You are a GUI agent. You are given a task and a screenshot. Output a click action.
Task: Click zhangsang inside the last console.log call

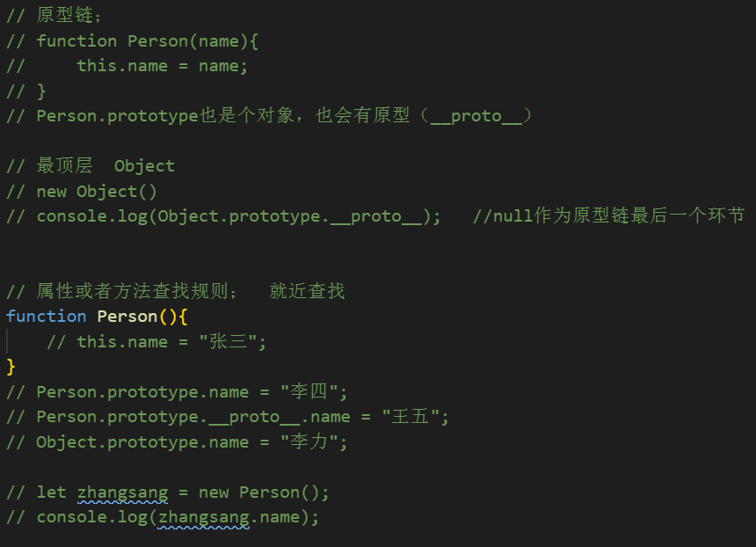point(204,517)
